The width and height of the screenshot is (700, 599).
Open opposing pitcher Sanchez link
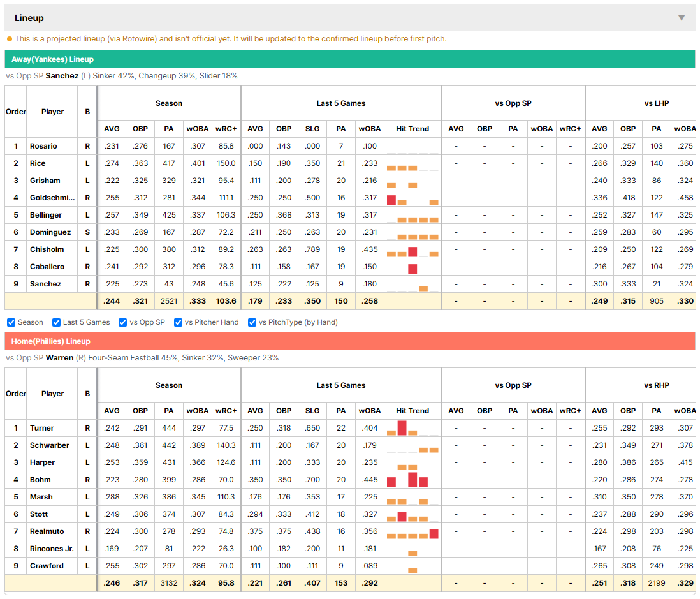tap(62, 76)
